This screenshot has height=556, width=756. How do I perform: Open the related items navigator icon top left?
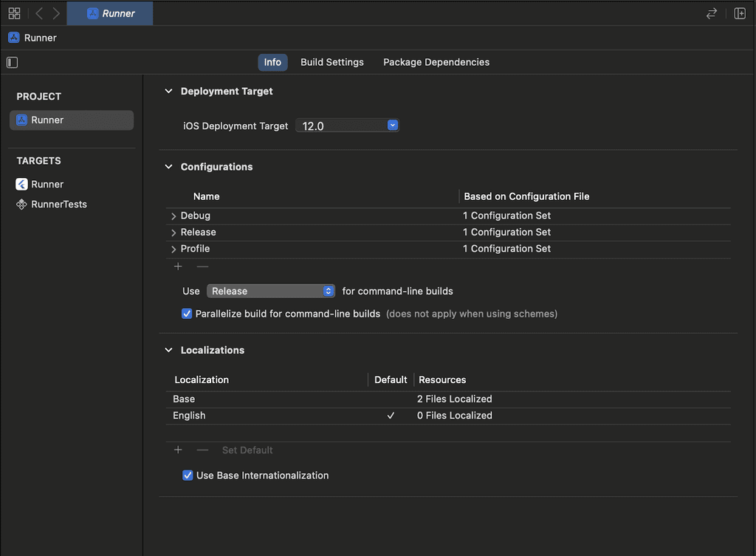coord(14,13)
